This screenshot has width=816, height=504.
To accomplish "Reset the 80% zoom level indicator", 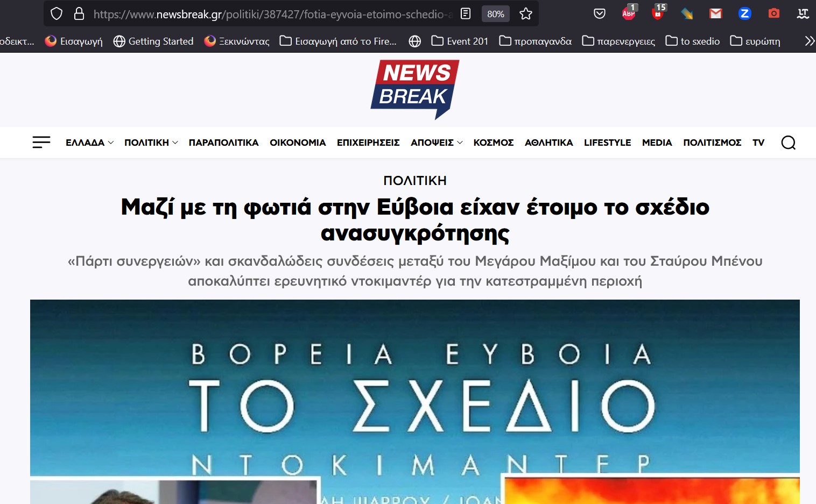I will click(495, 14).
